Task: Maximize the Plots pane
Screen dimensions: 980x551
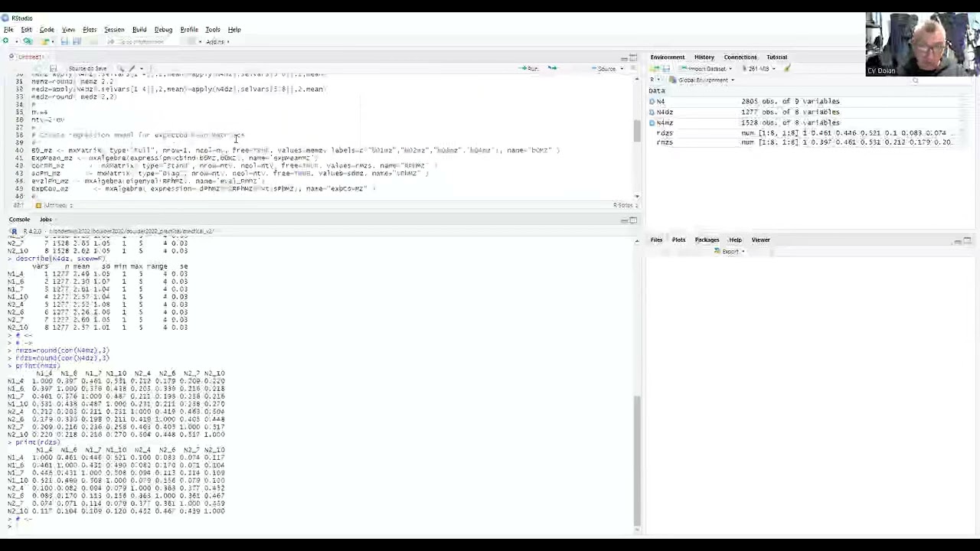Action: [x=968, y=240]
